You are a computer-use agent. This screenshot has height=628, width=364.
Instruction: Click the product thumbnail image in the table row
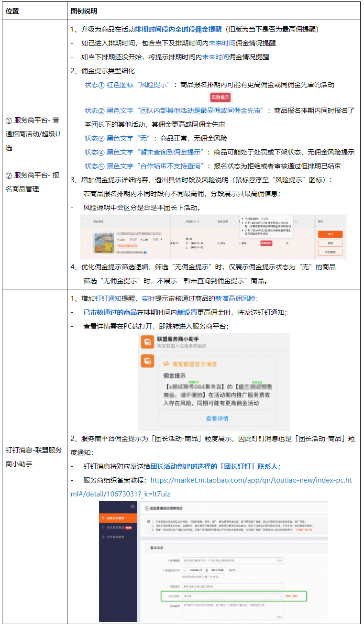(103, 242)
